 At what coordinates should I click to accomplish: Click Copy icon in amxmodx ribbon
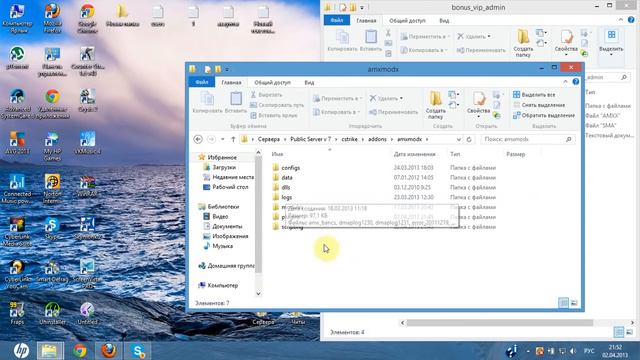pos(207,98)
